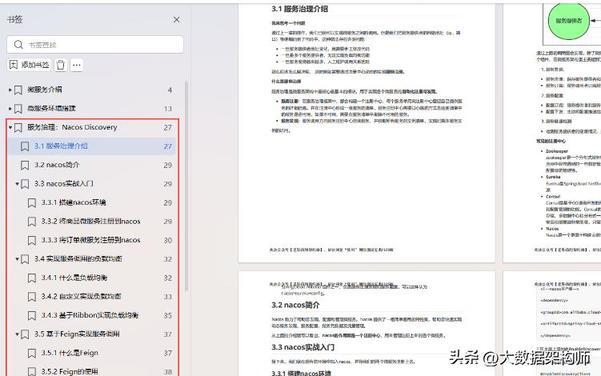Viewport: 601px width, 376px height.
Task: Click the 添加书签 add bookmark button
Action: click(29, 65)
